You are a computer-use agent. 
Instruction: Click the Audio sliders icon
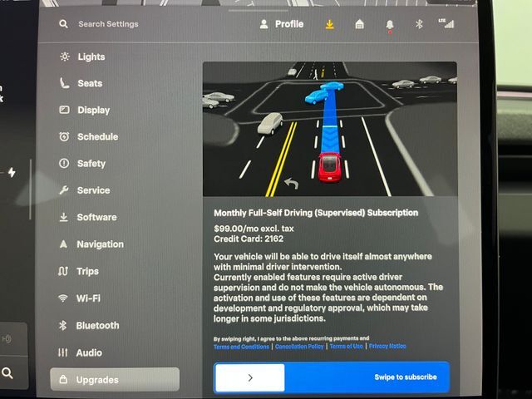coord(62,352)
